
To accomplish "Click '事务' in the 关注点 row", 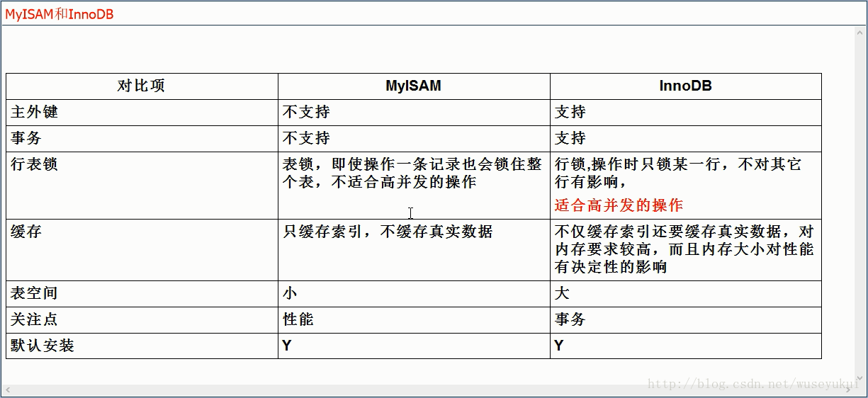I will click(x=570, y=319).
